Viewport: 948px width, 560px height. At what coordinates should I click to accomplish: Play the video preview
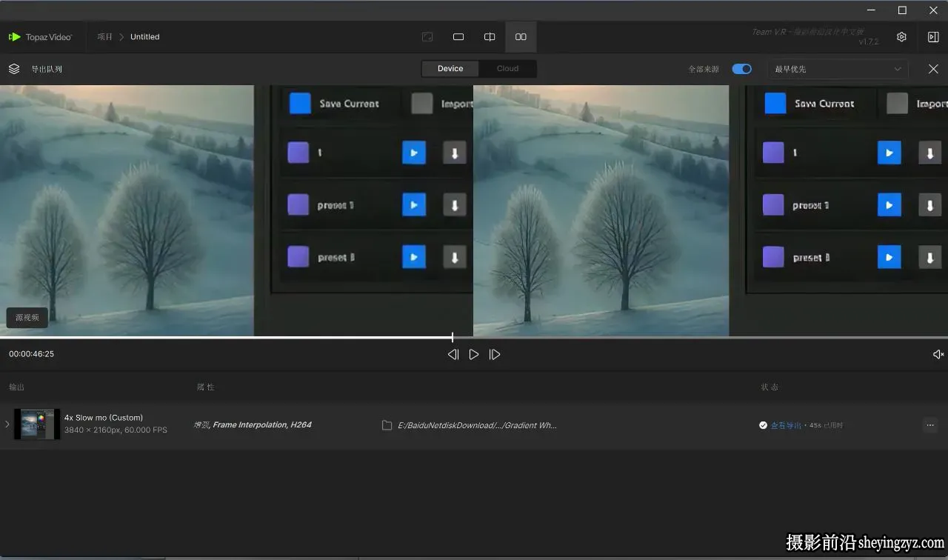(474, 355)
